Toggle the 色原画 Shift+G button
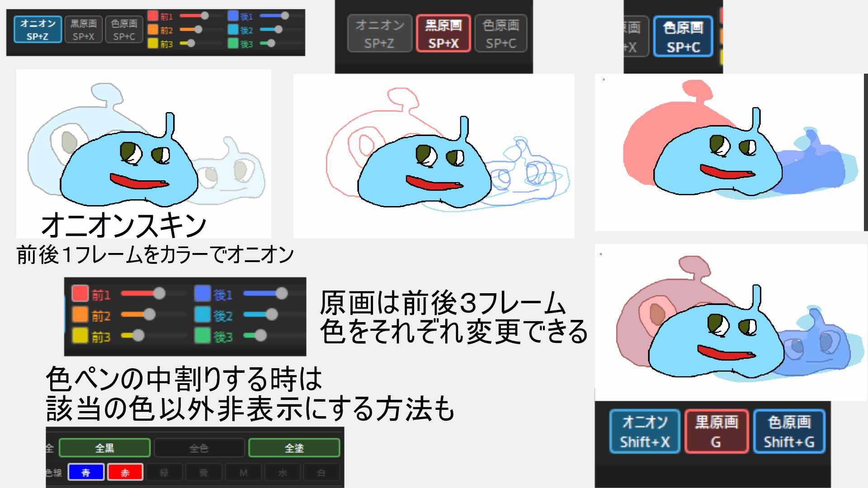868x488 pixels. tap(789, 432)
